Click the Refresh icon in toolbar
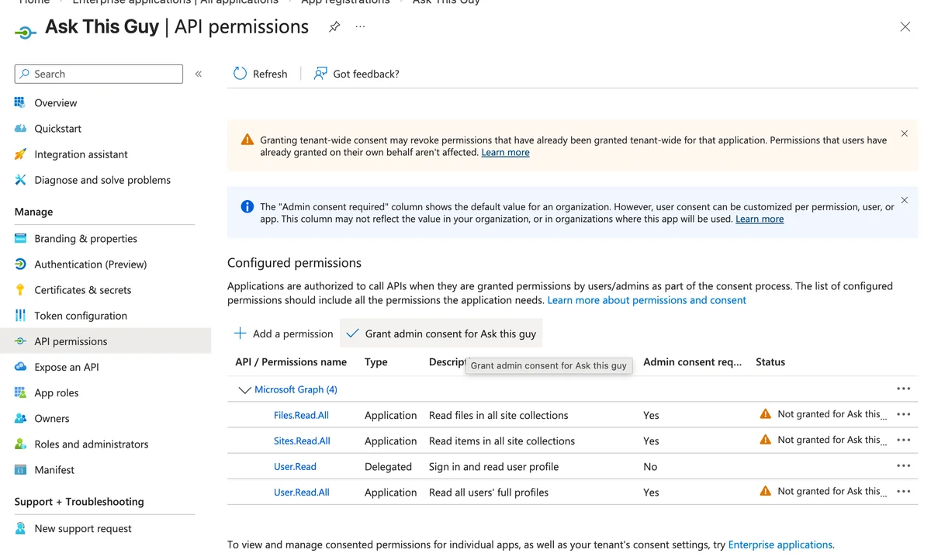 click(x=240, y=74)
